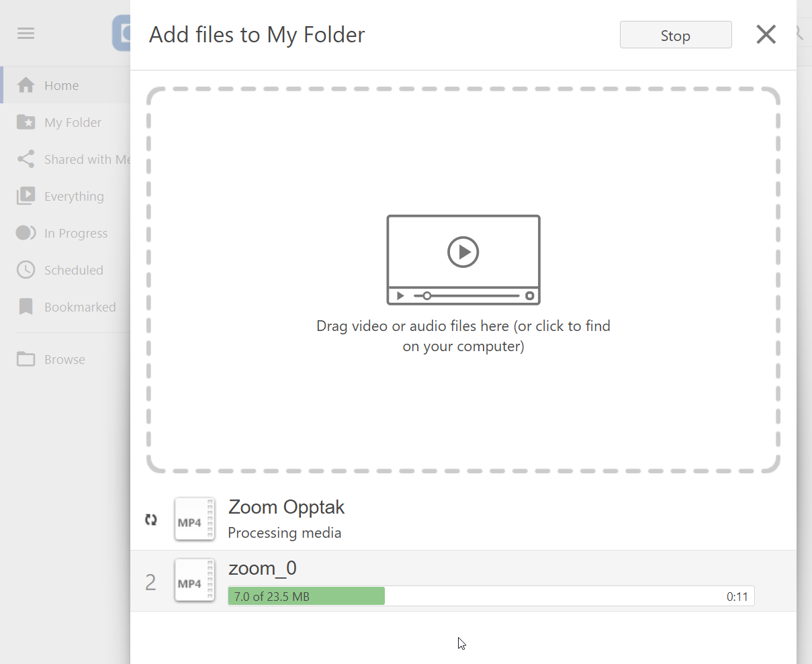Stop the upload with Stop button

tap(676, 35)
